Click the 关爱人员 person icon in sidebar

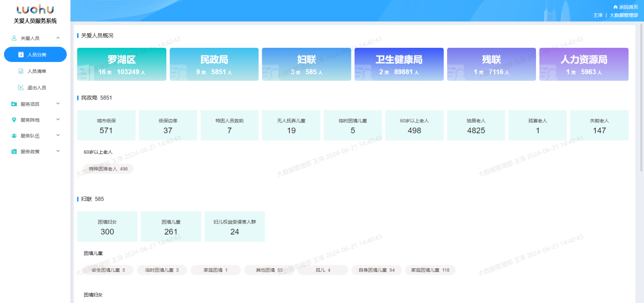[14, 38]
